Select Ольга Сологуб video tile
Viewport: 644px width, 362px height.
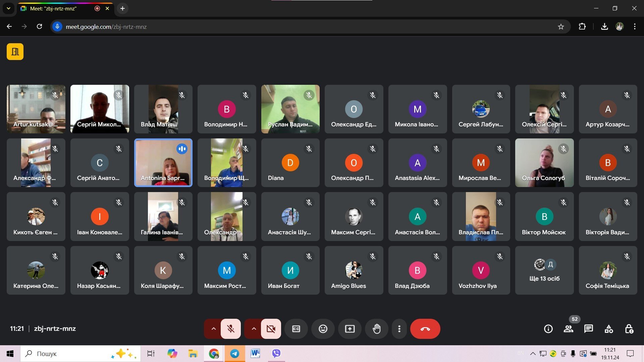544,163
